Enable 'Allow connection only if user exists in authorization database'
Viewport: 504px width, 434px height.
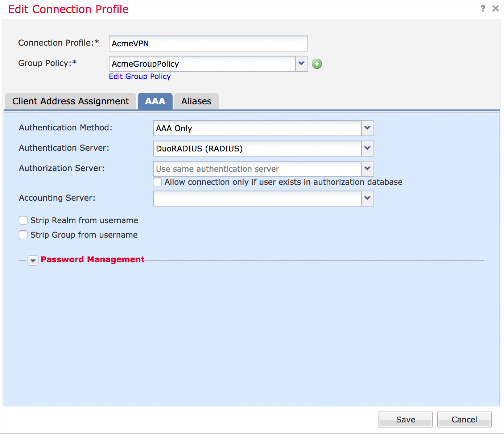[157, 182]
